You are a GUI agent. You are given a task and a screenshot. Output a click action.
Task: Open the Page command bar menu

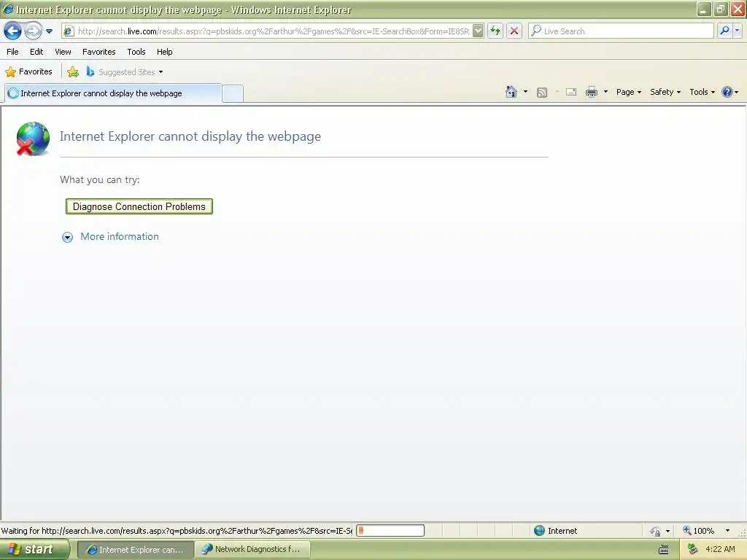point(628,92)
